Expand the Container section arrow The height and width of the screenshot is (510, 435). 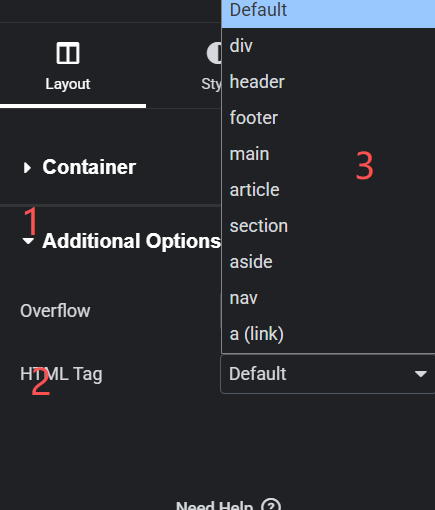pos(28,168)
